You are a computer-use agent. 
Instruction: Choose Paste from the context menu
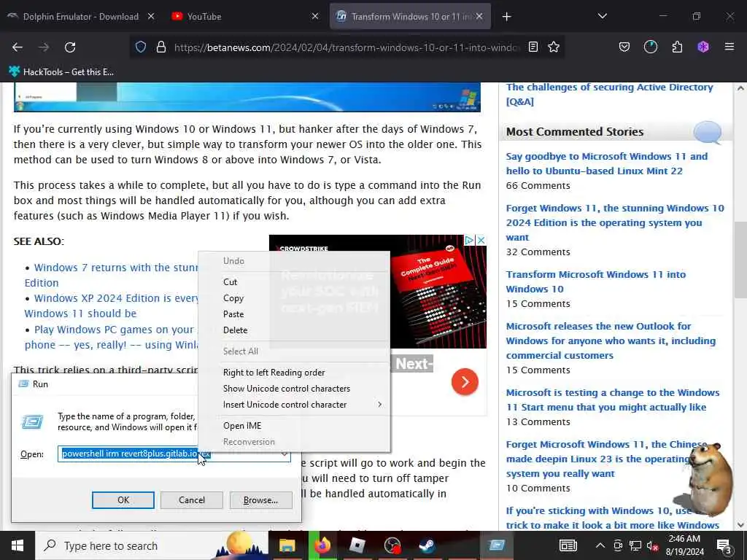click(233, 314)
